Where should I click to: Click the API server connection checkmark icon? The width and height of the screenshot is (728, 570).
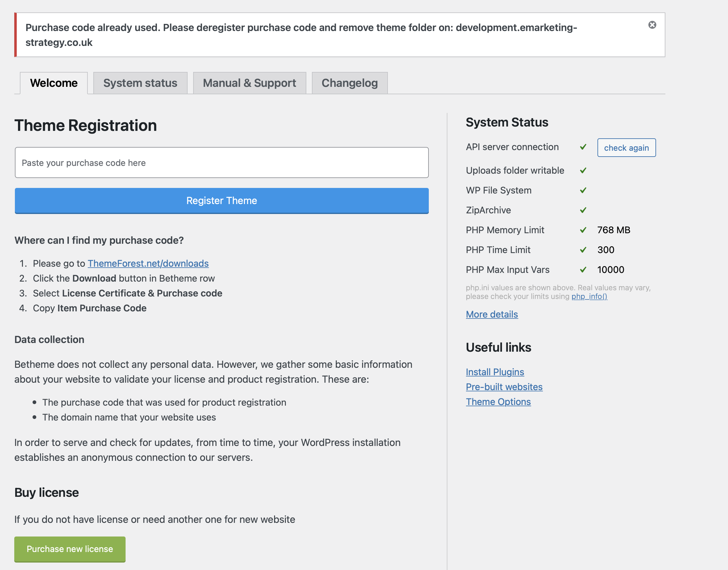coord(583,147)
